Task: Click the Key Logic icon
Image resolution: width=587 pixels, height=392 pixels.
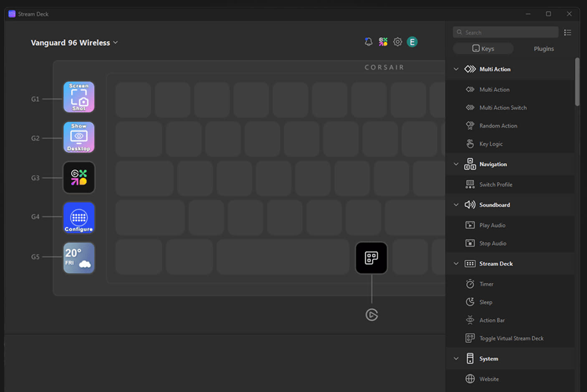Action: tap(470, 144)
